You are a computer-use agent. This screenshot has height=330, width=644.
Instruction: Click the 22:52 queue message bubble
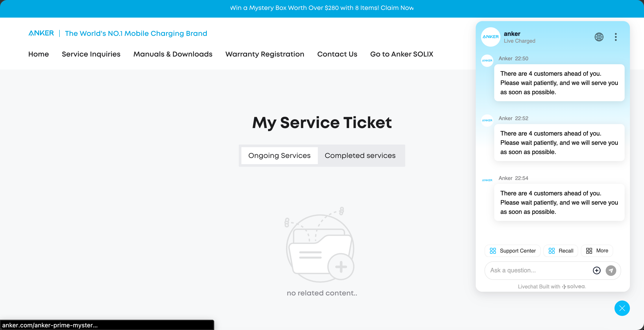(559, 143)
